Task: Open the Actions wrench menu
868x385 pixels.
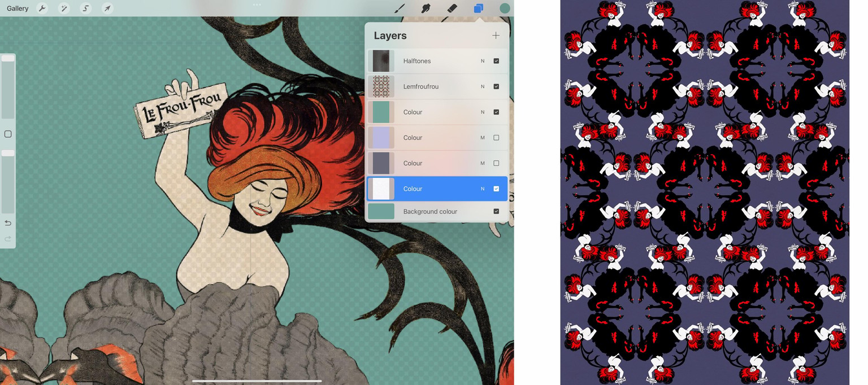Action: coord(42,8)
